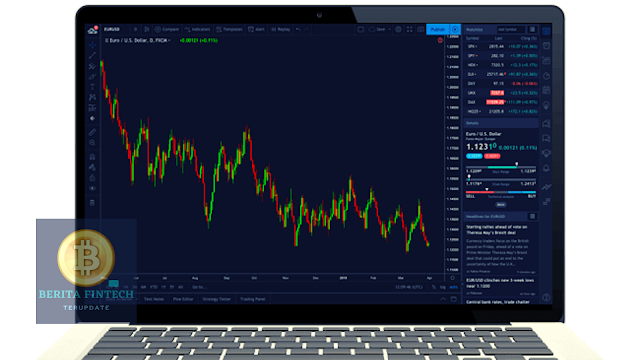Open the bar style chooser
Image resolution: width=640 pixels, height=360 pixels.
click(147, 29)
